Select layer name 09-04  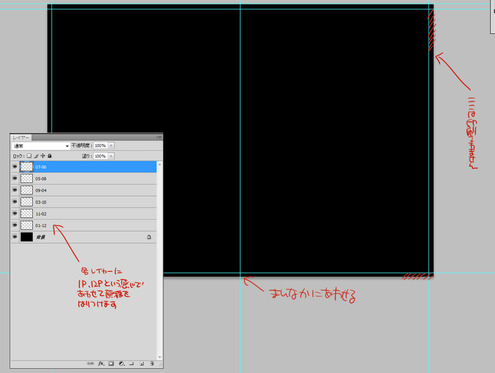pyautogui.click(x=41, y=190)
